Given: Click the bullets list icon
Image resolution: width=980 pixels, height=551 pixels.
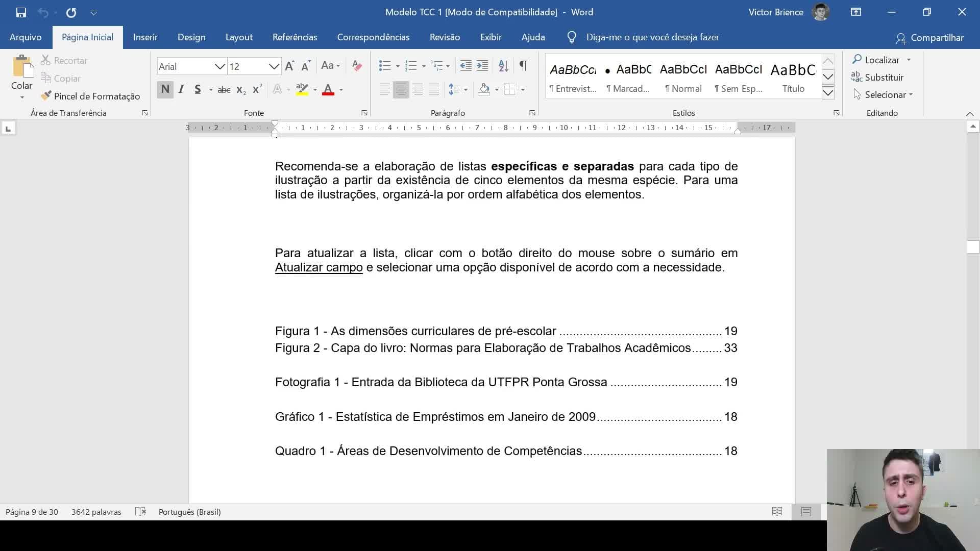Looking at the screenshot, I should pos(385,66).
